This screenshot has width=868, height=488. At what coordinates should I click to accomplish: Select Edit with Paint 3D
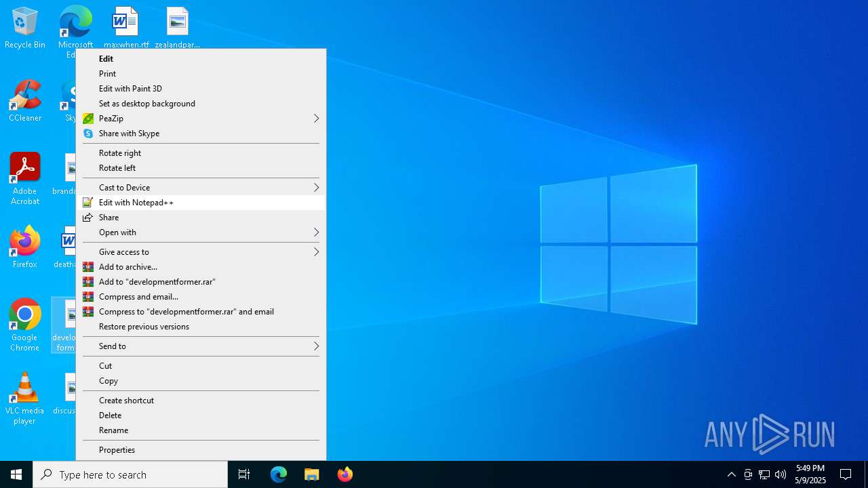click(201, 89)
